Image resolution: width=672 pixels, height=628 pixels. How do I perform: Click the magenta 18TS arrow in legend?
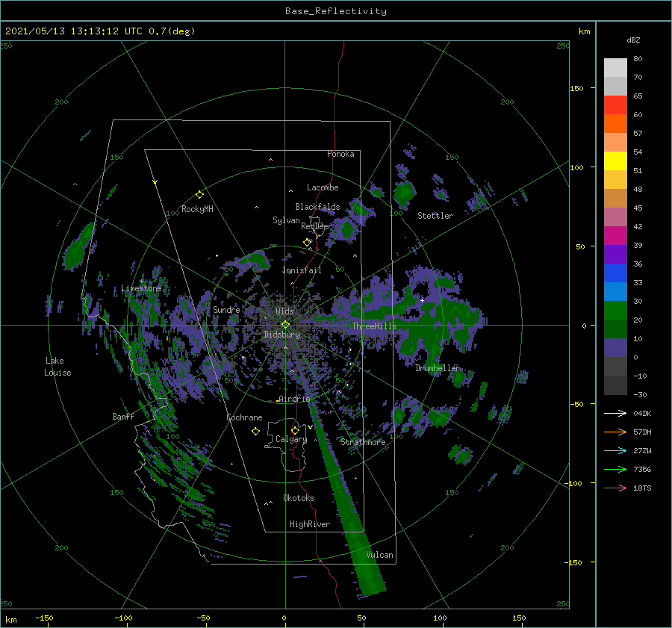click(615, 488)
